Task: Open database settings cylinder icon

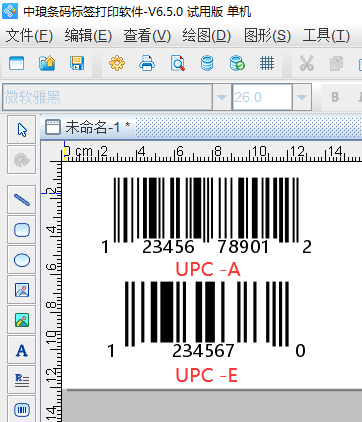Action: pos(207,63)
